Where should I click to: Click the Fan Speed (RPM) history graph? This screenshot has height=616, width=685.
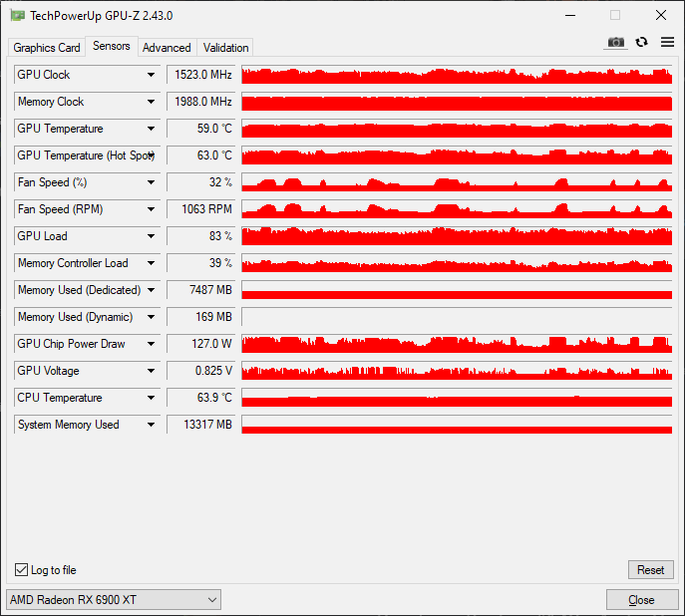[457, 209]
